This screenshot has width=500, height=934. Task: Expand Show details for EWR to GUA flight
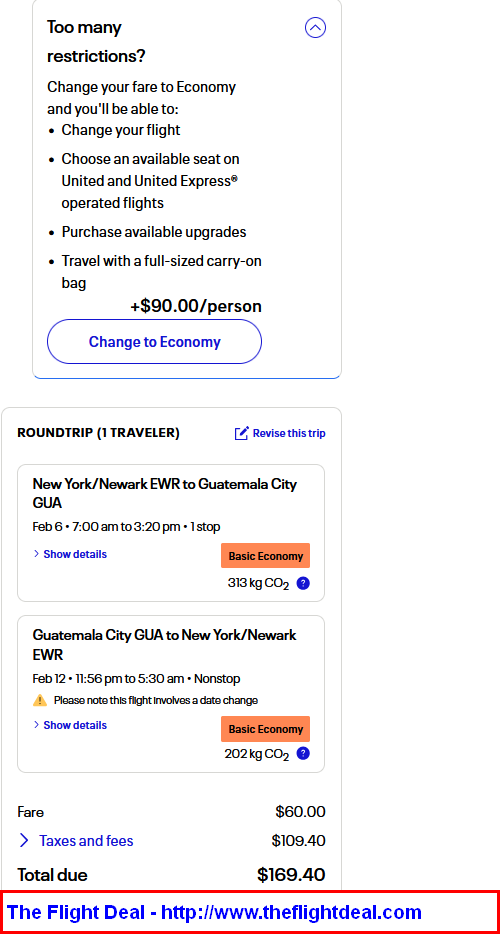[70, 554]
